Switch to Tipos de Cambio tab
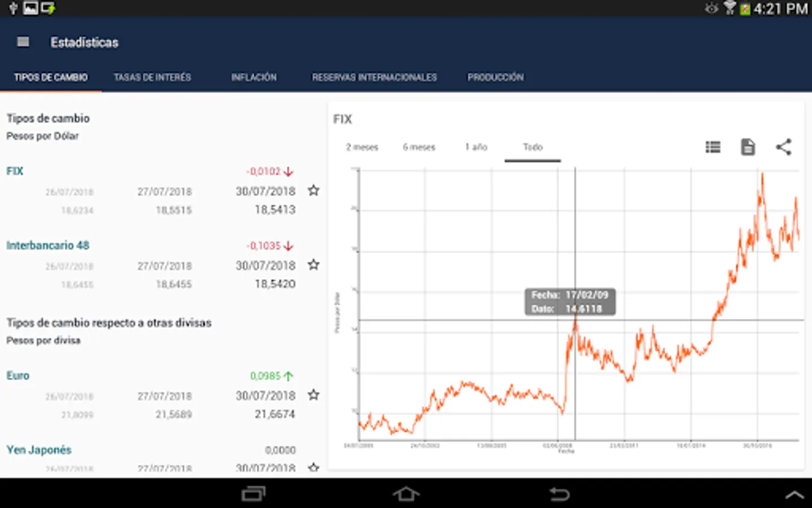The image size is (812, 508). (51, 77)
